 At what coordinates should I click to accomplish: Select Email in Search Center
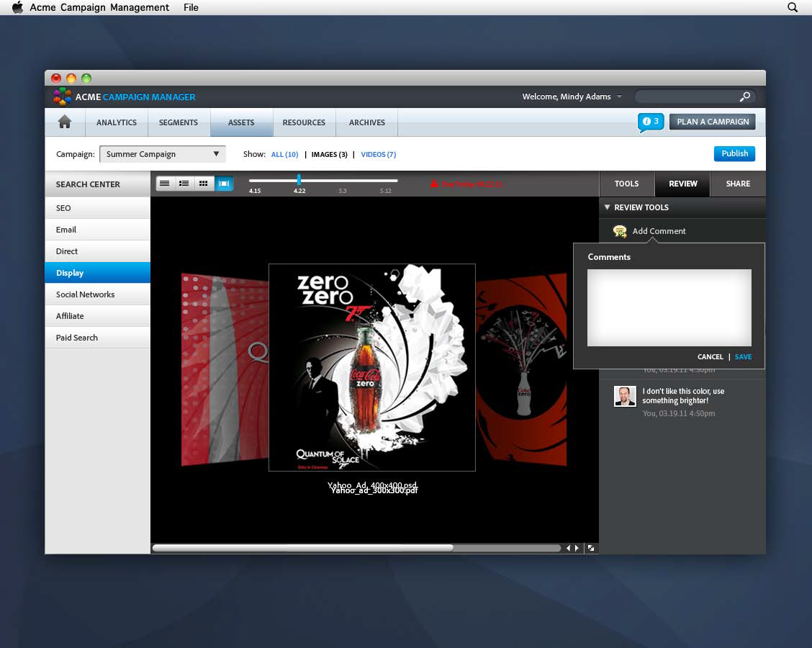point(98,230)
